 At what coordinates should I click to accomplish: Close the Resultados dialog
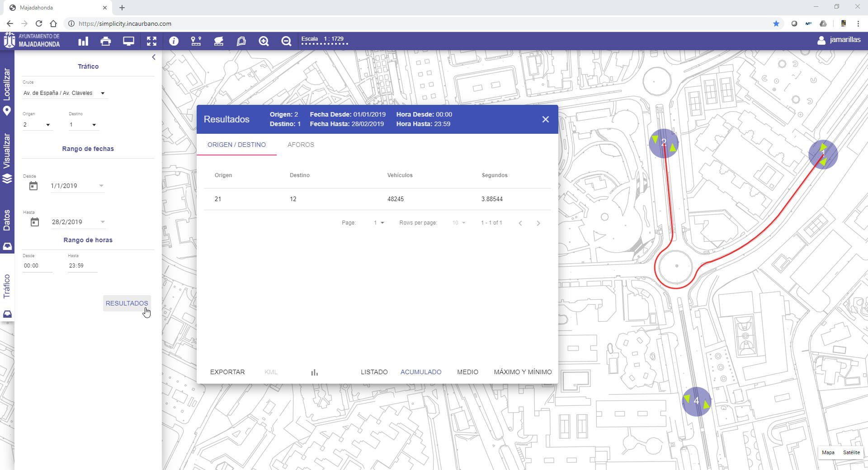[545, 119]
